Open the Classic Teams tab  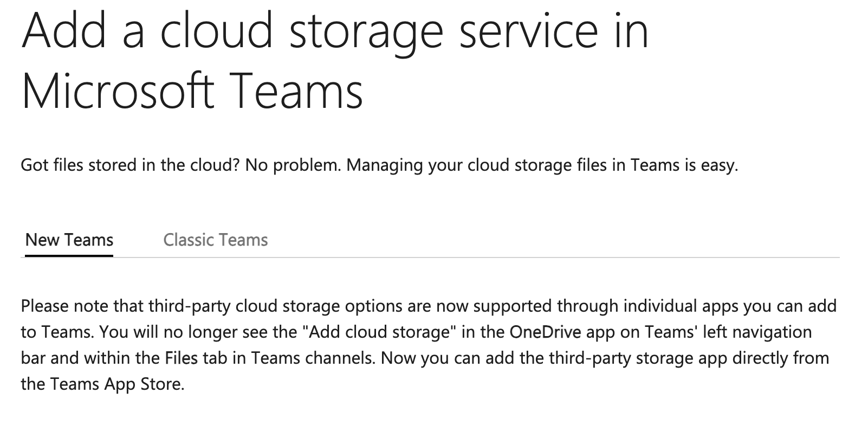(x=216, y=240)
